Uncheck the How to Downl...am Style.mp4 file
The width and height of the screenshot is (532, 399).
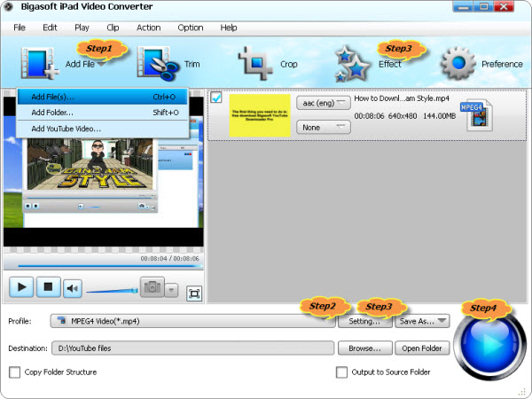pos(216,98)
